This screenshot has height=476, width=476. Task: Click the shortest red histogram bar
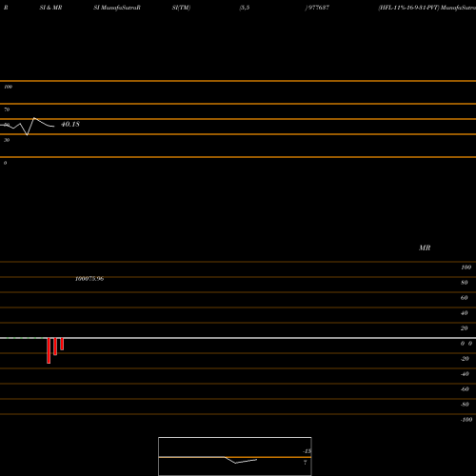click(62, 345)
